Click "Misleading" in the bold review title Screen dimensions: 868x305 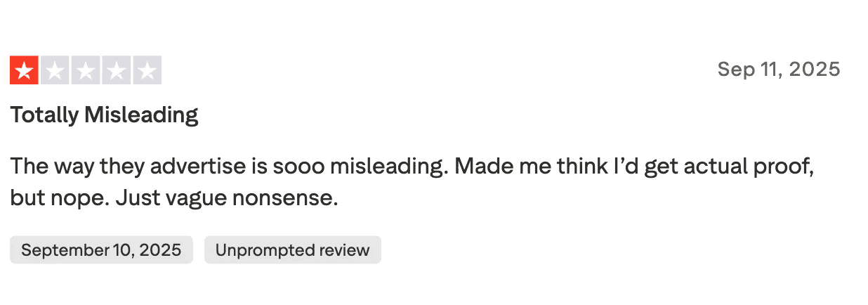[x=141, y=115]
